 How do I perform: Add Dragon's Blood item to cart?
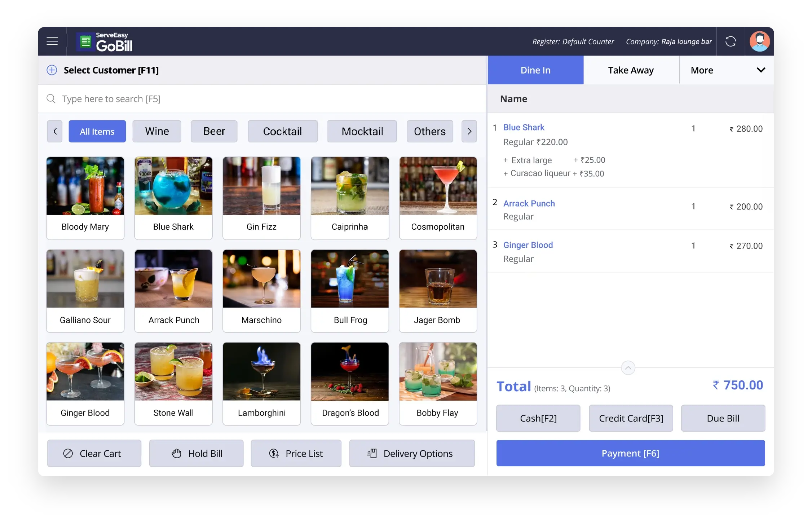point(350,383)
